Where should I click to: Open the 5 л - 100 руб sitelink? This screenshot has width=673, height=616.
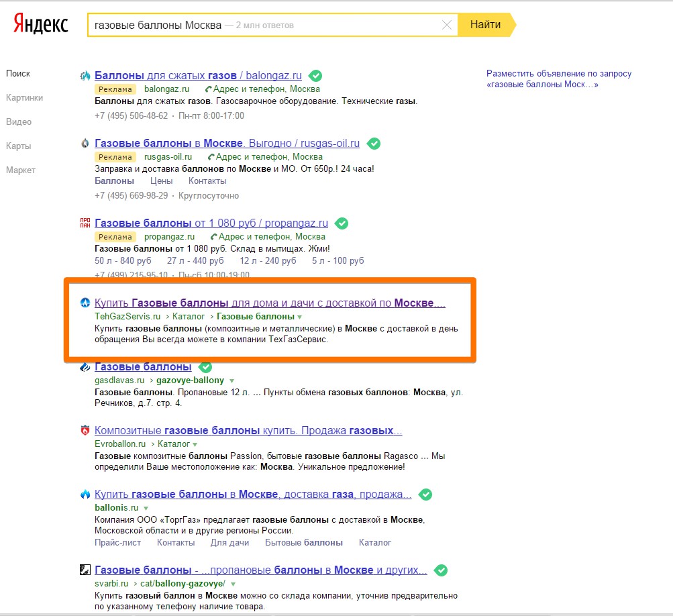pyautogui.click(x=338, y=260)
